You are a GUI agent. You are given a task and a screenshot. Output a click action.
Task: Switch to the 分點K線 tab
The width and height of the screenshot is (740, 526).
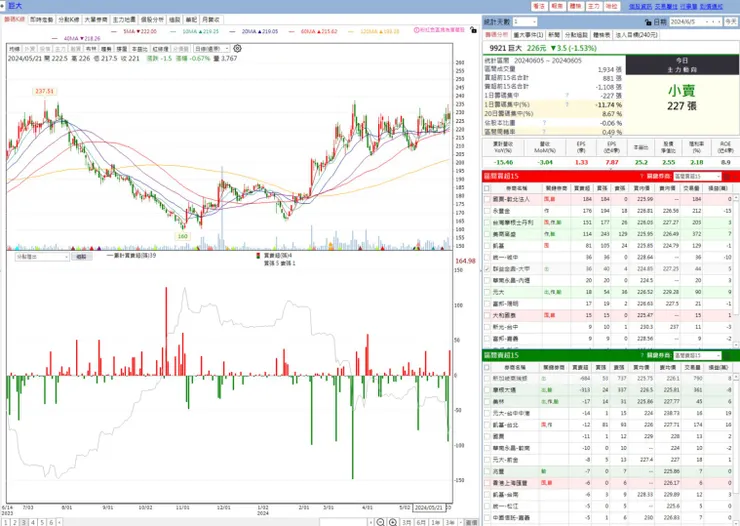[x=69, y=20]
